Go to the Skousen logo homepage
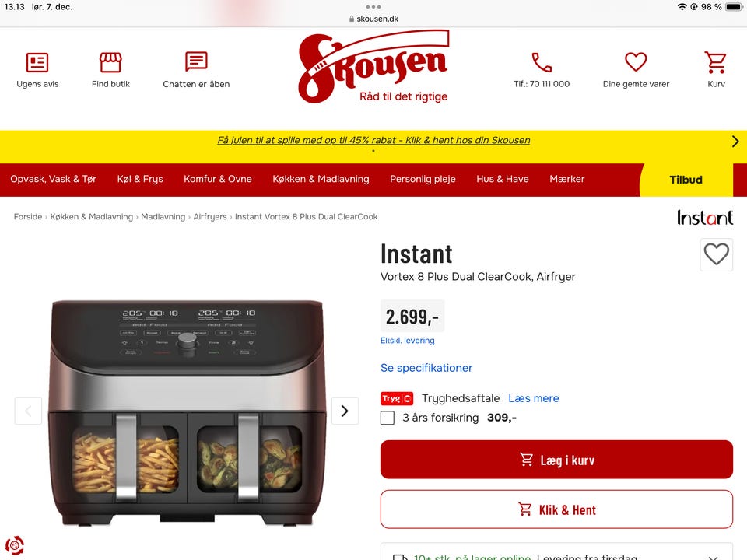This screenshot has height=560, width=747. coord(373,67)
